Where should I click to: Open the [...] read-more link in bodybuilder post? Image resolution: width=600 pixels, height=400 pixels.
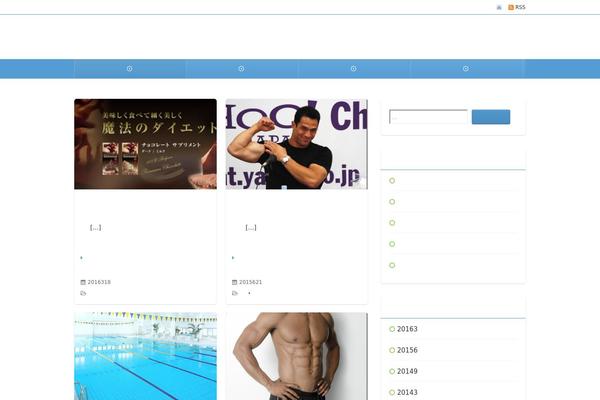pyautogui.click(x=251, y=228)
